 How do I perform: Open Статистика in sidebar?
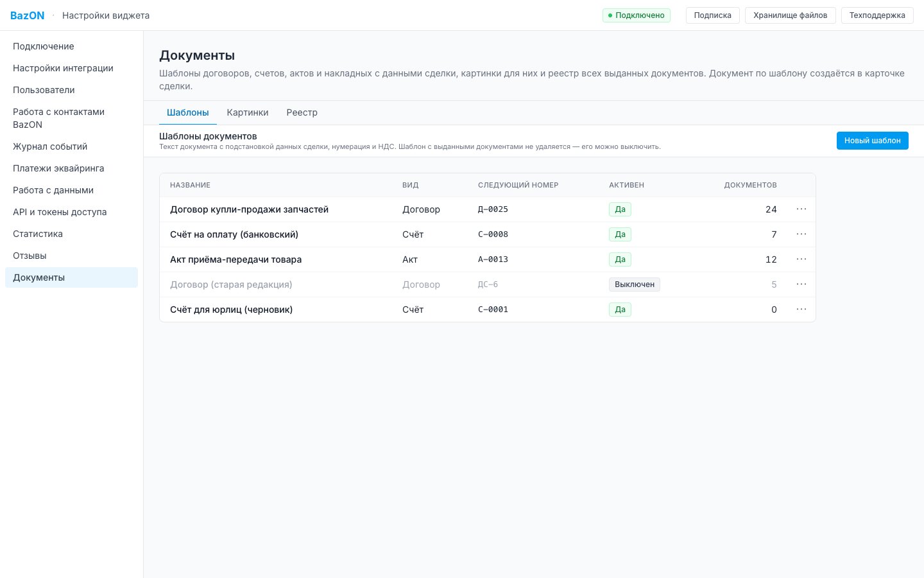click(71, 234)
